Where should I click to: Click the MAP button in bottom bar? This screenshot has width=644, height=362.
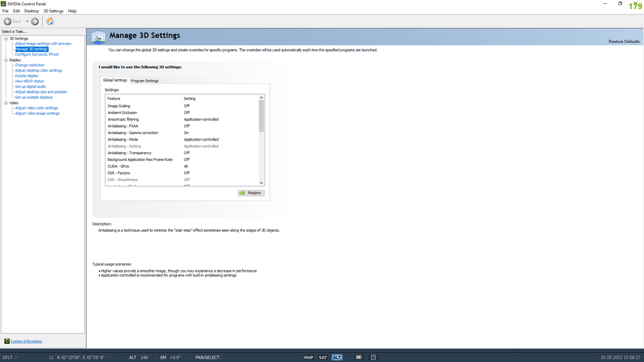(x=308, y=357)
